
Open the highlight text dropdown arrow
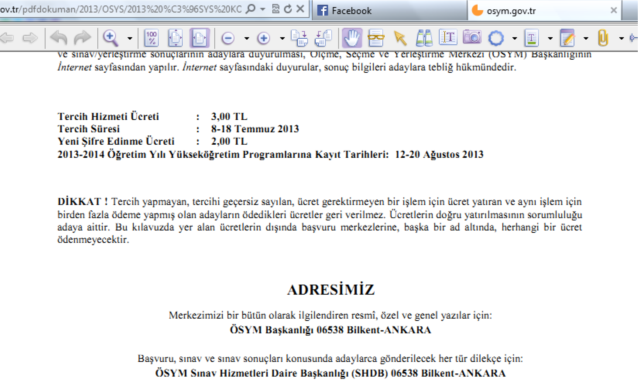pos(550,38)
